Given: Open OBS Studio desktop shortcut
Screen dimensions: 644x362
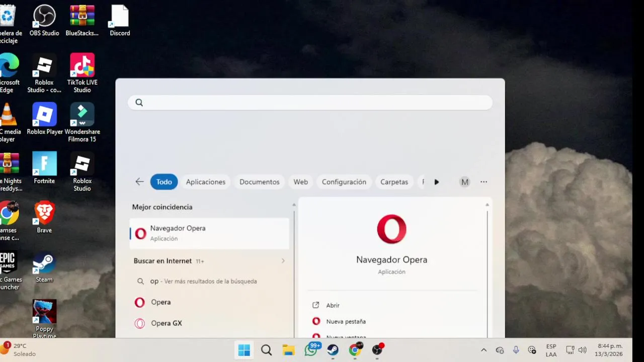Looking at the screenshot, I should point(44,21).
